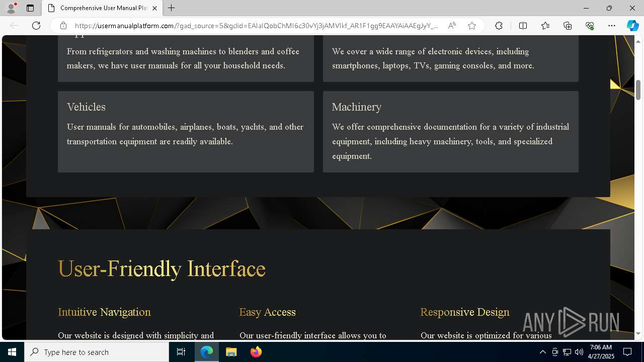Click the Responsive Design subheading
This screenshot has height=362, width=644.
(x=465, y=312)
